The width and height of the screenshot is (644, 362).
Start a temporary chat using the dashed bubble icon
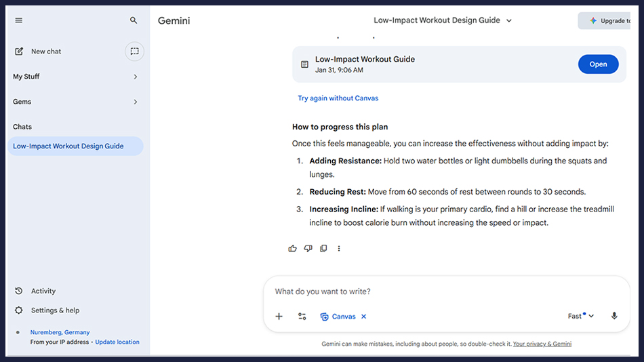pyautogui.click(x=134, y=52)
